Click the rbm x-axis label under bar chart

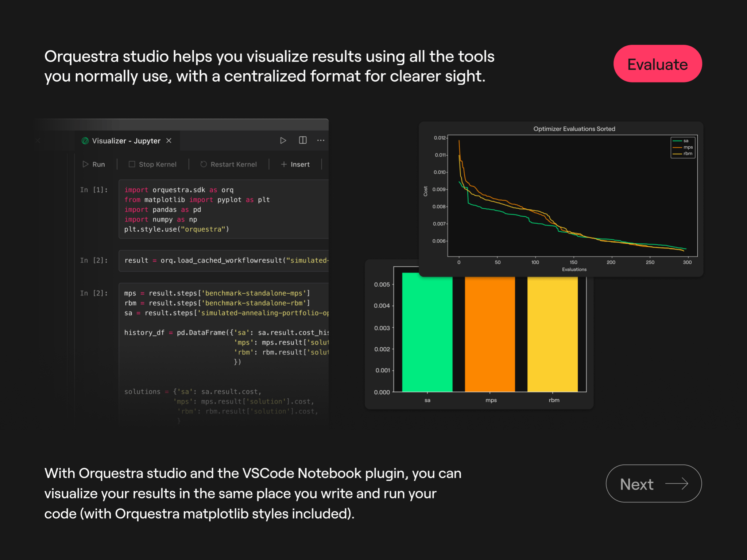coord(554,400)
